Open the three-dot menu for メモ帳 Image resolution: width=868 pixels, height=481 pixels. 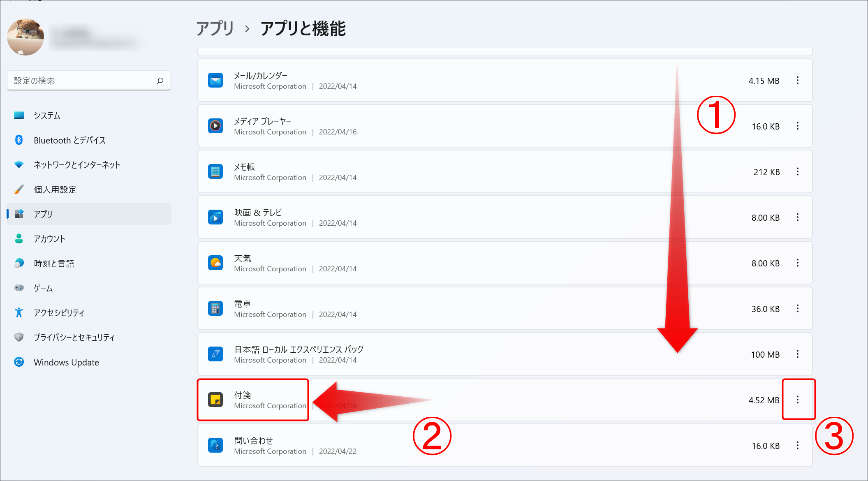point(797,172)
